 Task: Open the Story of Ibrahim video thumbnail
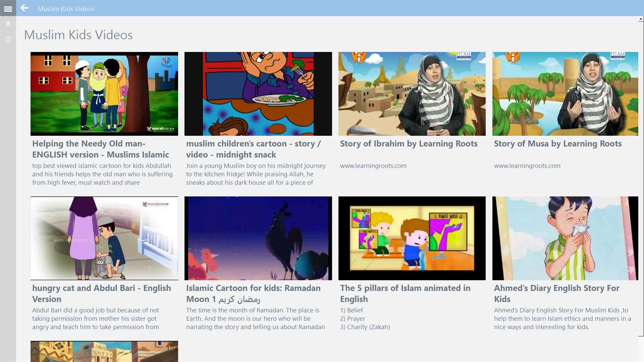pyautogui.click(x=412, y=94)
